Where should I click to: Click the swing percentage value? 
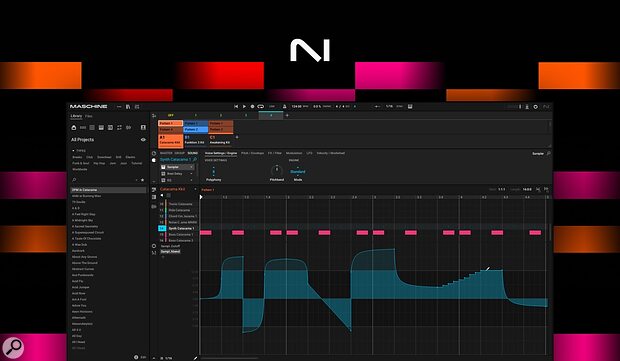pos(317,106)
